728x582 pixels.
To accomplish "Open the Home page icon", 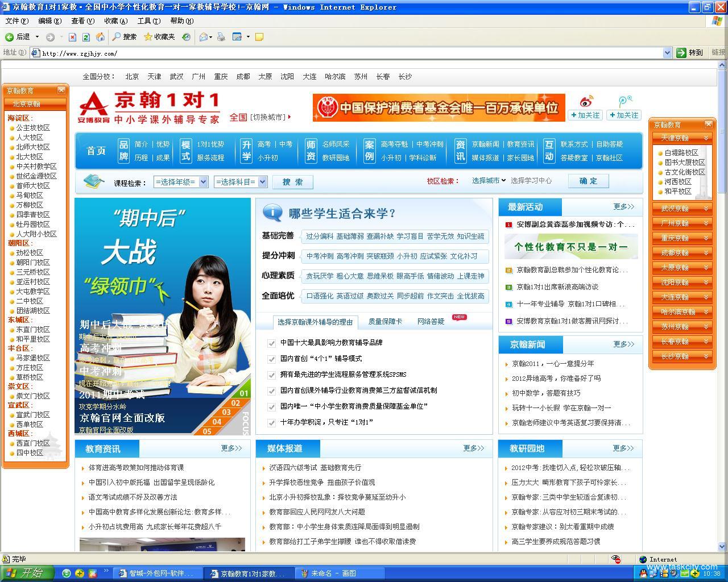I will 100,37.
